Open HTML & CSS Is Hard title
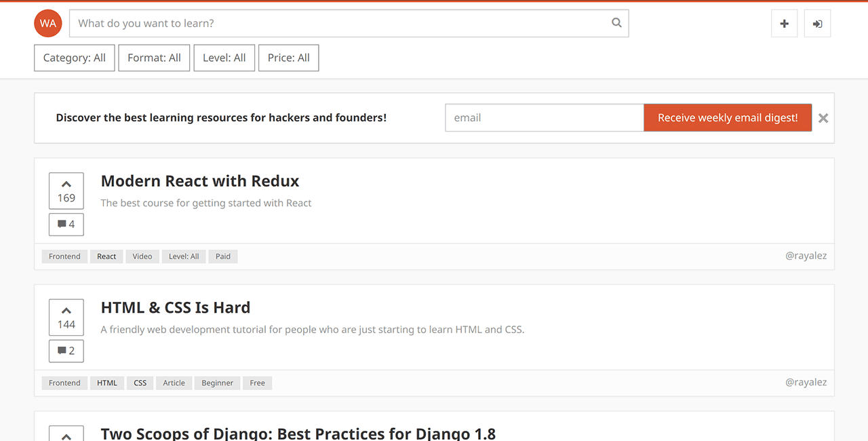The image size is (868, 441). point(176,307)
